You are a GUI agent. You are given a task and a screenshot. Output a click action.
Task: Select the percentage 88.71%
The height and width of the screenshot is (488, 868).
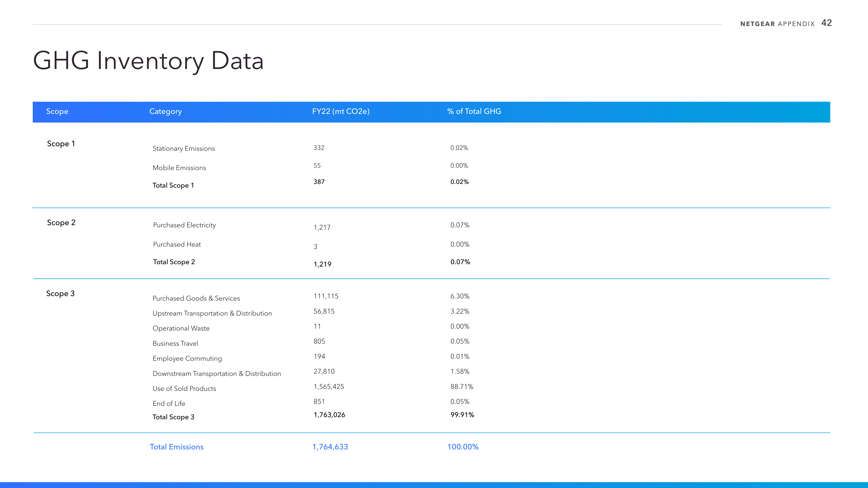coord(462,387)
